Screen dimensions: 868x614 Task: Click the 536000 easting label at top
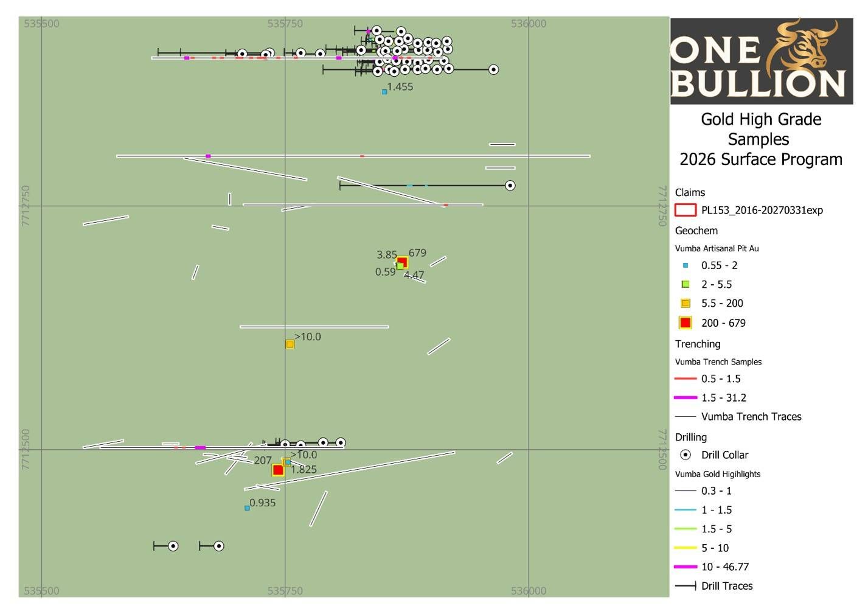pyautogui.click(x=528, y=24)
